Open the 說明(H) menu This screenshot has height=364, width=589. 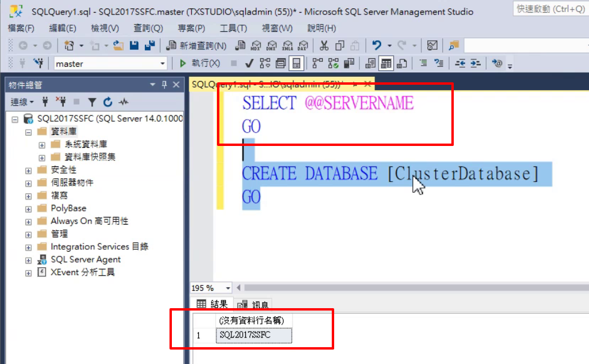(322, 28)
